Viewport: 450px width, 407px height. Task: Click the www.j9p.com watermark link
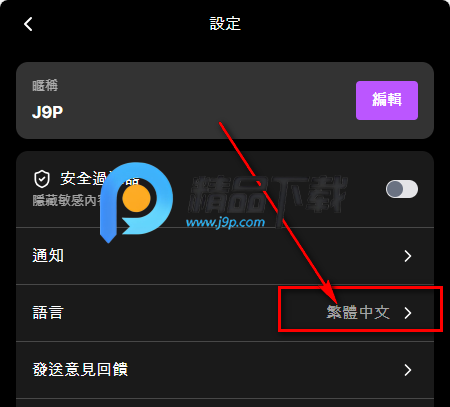click(225, 222)
